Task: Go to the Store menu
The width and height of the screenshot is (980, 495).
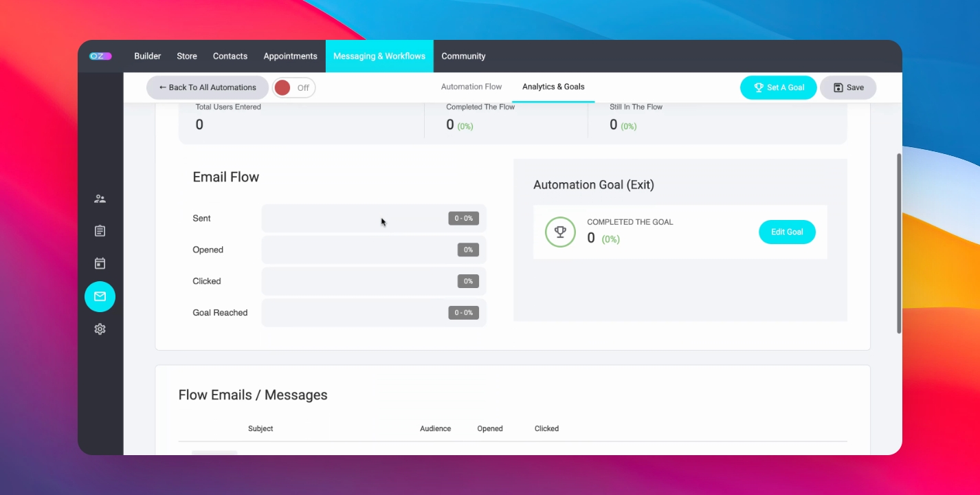Action: (x=187, y=56)
